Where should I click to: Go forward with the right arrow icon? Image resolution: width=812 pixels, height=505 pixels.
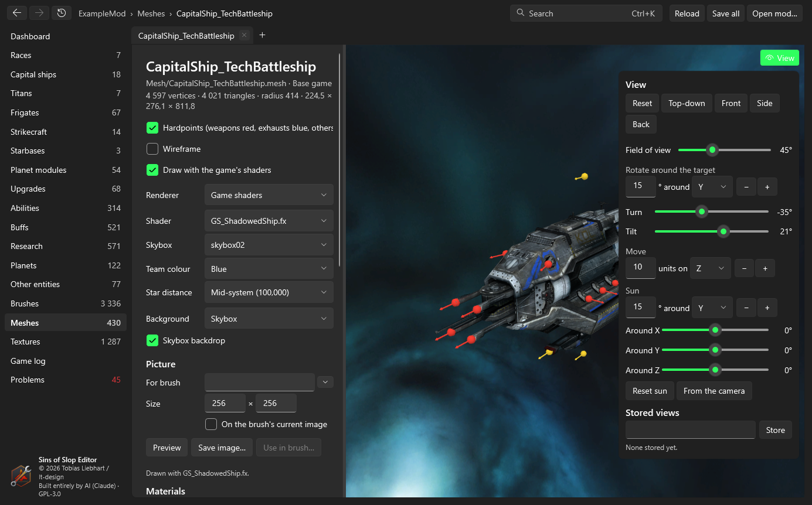39,13
